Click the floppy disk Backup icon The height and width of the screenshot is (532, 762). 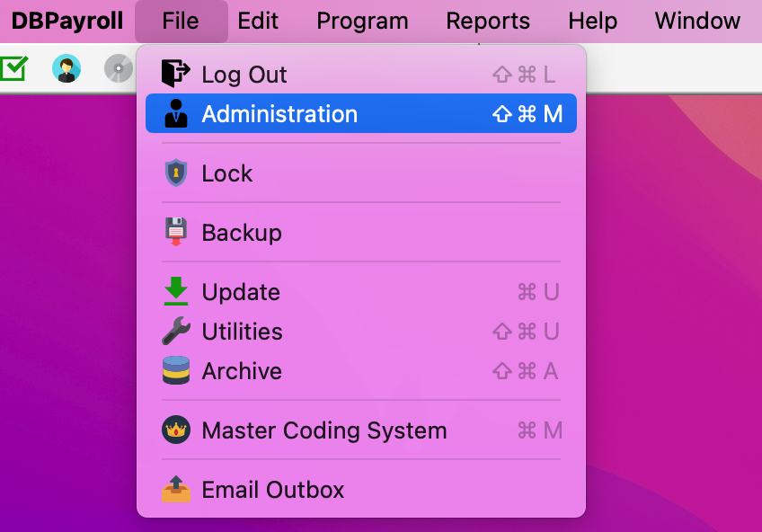(x=176, y=232)
